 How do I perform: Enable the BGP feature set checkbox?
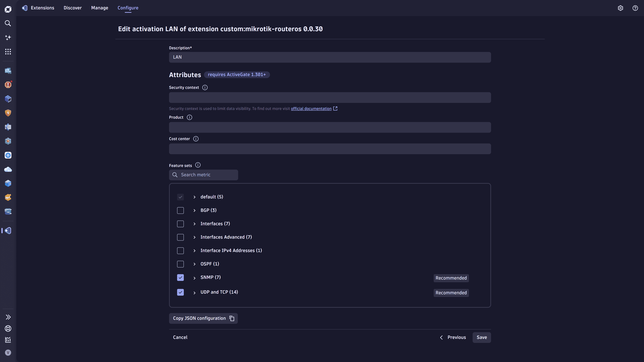click(180, 210)
